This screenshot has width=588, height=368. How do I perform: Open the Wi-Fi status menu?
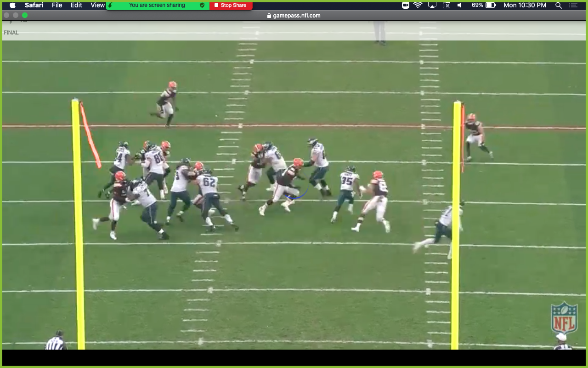(x=418, y=5)
